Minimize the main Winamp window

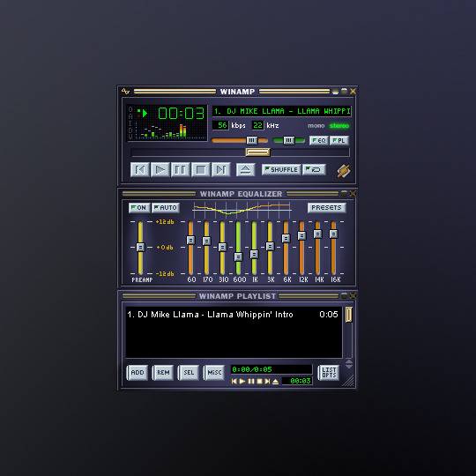[335, 91]
